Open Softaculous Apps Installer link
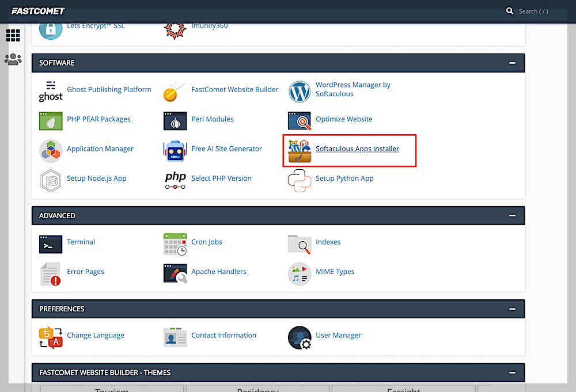576x392 pixels. (357, 149)
